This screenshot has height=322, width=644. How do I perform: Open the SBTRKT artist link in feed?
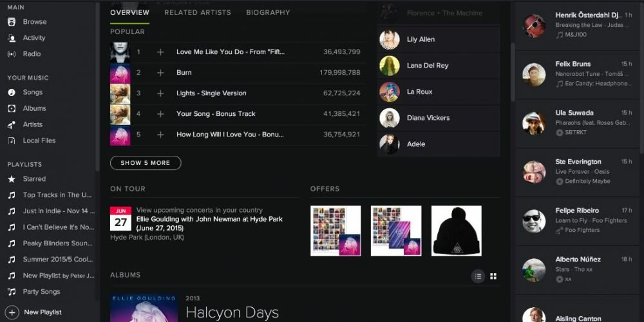576,132
